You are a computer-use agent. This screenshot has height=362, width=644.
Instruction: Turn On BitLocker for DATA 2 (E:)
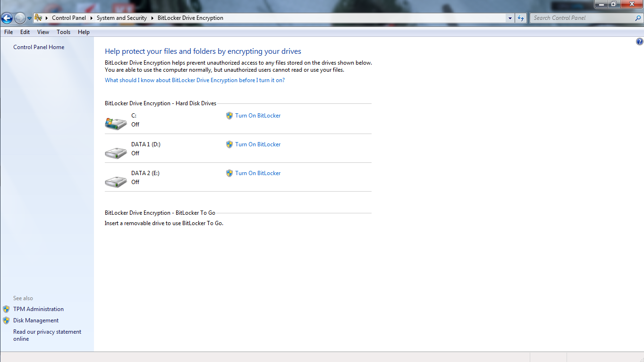tap(258, 173)
